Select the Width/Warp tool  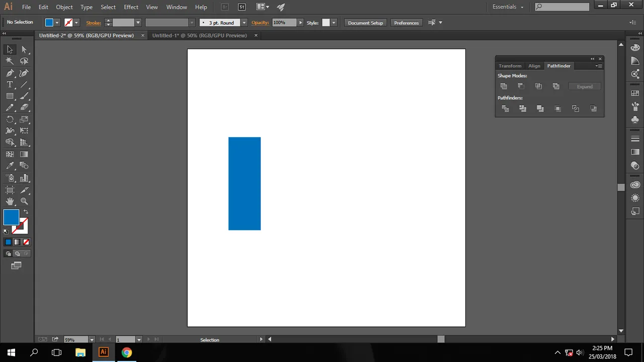click(x=10, y=131)
